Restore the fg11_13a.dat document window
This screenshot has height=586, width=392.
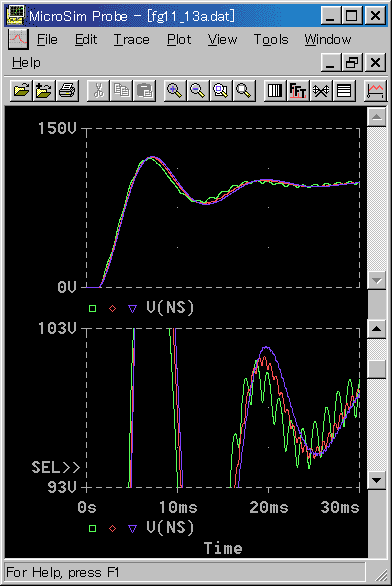(352, 62)
